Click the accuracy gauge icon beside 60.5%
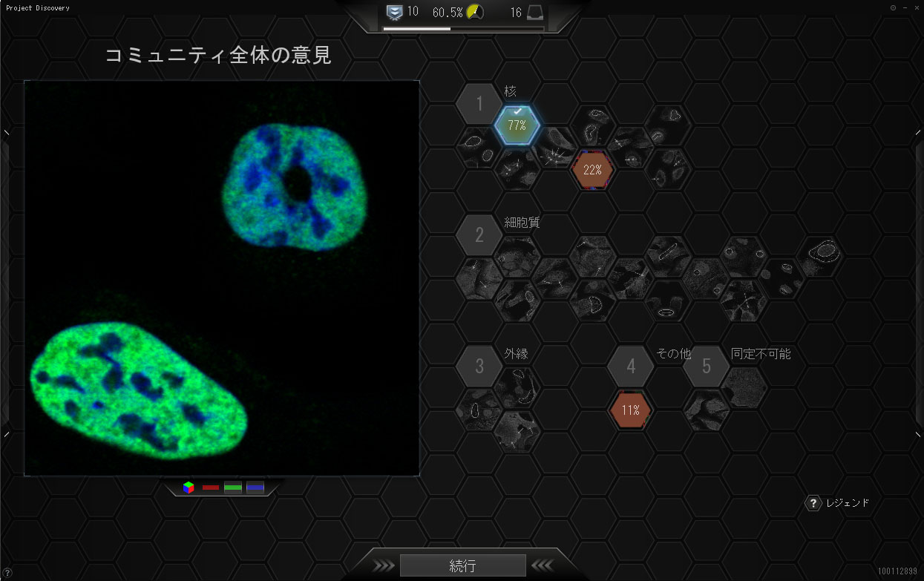 [475, 12]
